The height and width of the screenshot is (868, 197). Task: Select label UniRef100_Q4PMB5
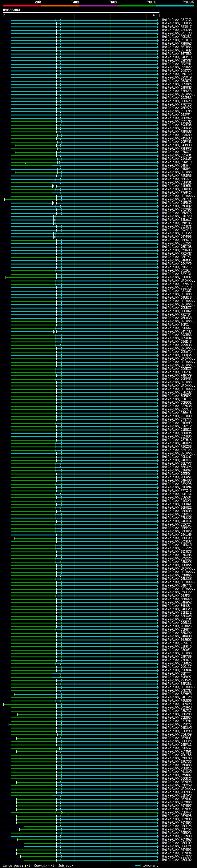(x=177, y=260)
